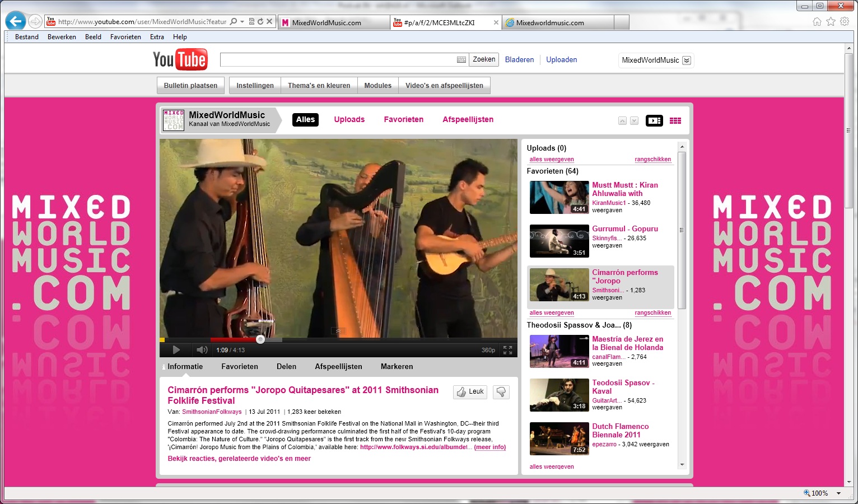Open browser tools gear icon
858x504 pixels.
click(845, 22)
